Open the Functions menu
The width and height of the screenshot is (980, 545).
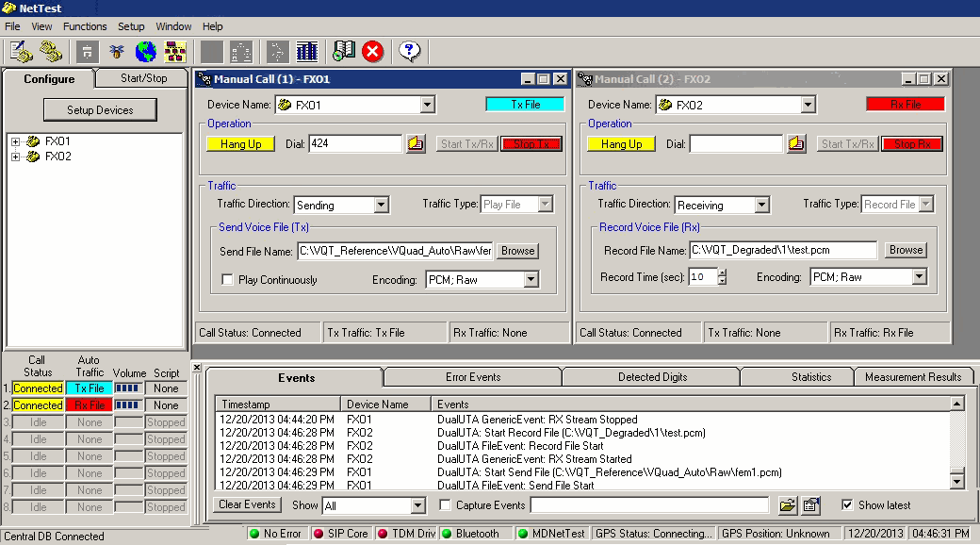85,26
